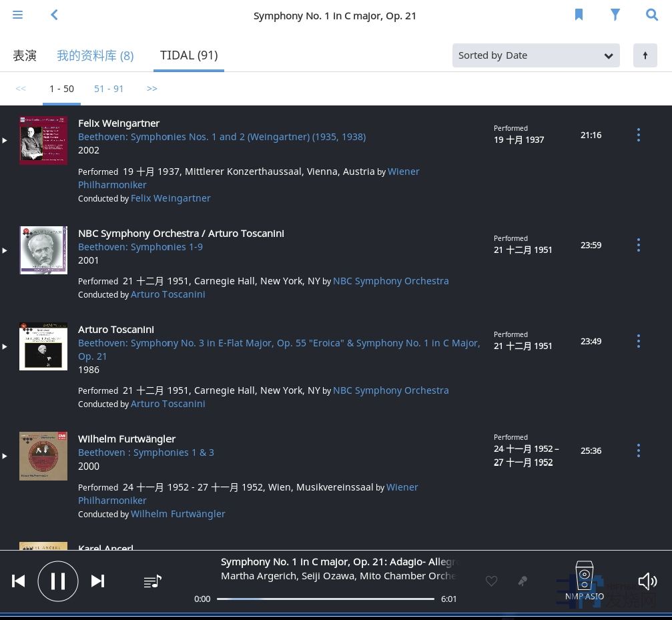Go to results page 51 - 91
Image resolution: width=672 pixels, height=620 pixels.
point(109,89)
